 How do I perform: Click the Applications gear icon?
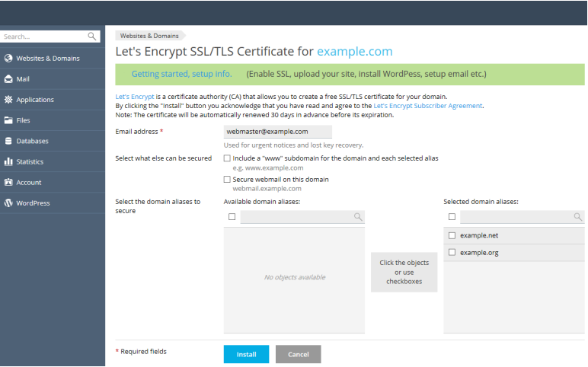8,100
